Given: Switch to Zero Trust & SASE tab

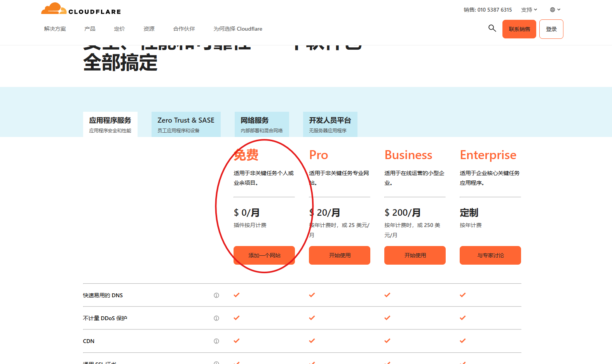Looking at the screenshot, I should (186, 124).
